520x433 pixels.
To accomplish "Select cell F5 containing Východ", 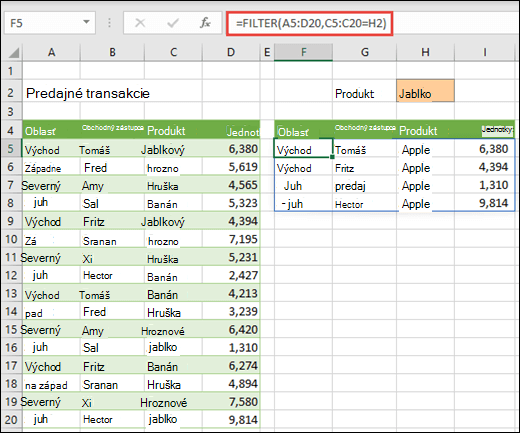I will [x=303, y=148].
